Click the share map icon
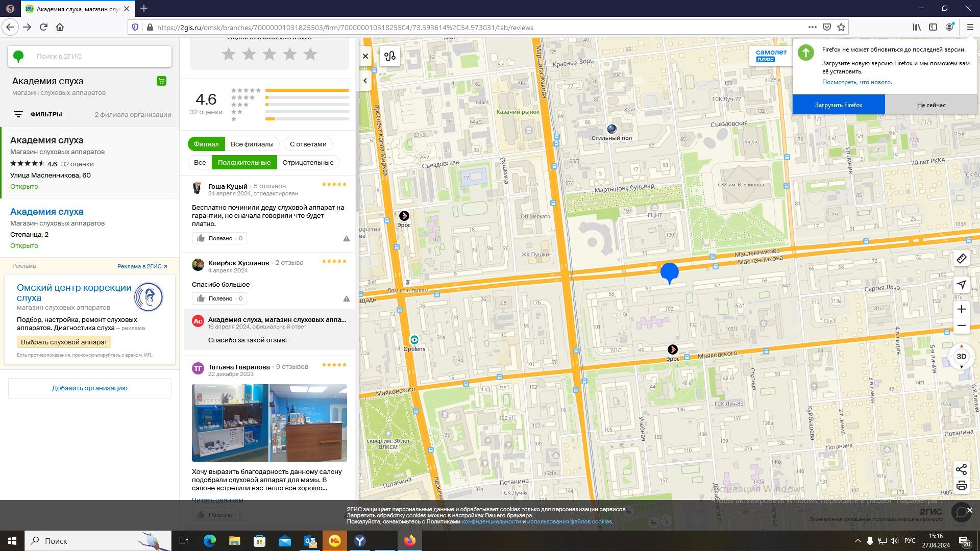980x551 pixels. (961, 469)
